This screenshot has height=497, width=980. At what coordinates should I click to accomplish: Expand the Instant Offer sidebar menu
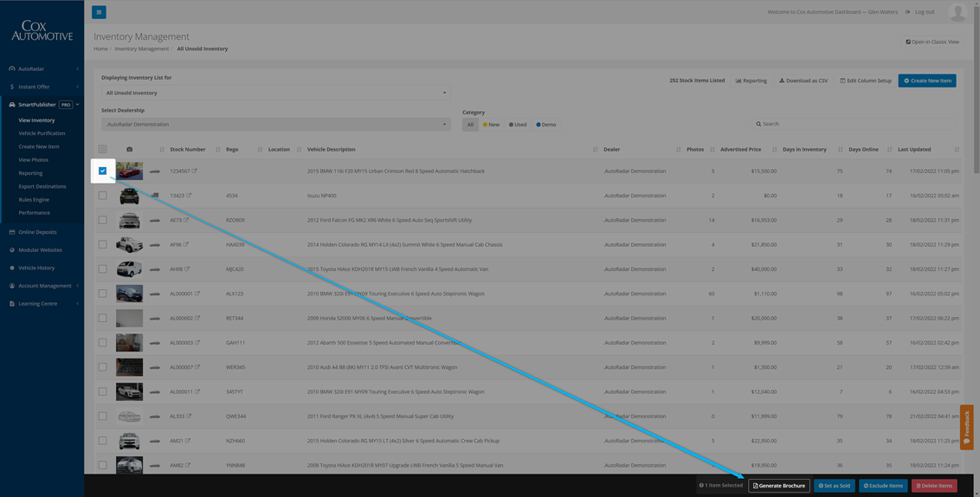click(x=42, y=87)
